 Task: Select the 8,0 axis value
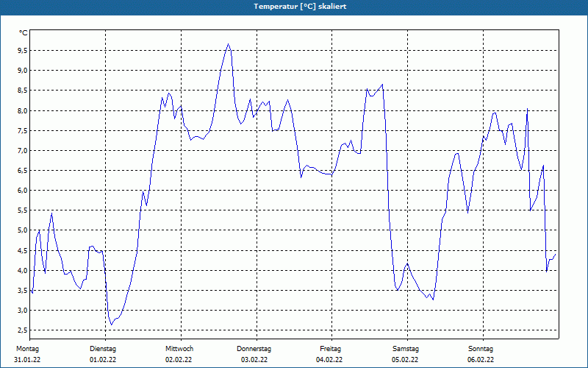(23, 110)
